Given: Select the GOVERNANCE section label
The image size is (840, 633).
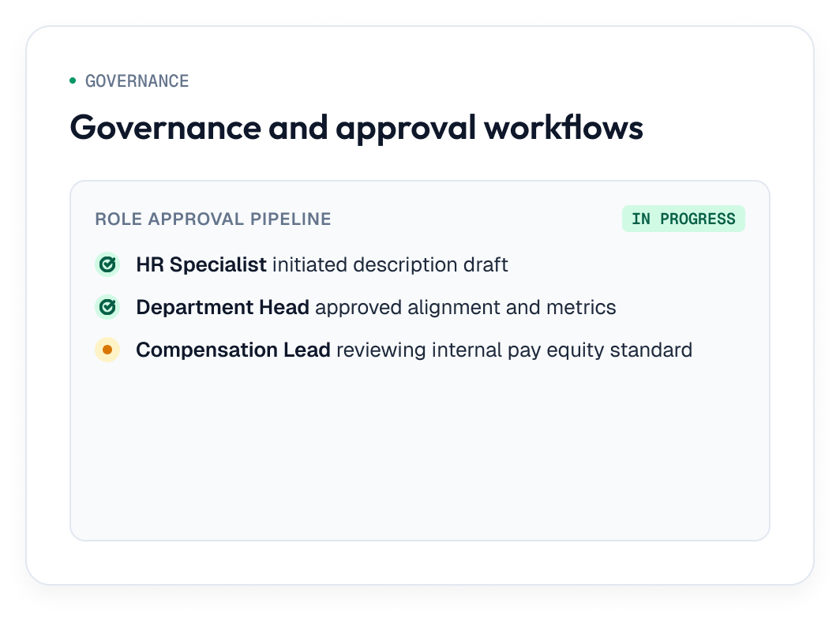Looking at the screenshot, I should 137,81.
